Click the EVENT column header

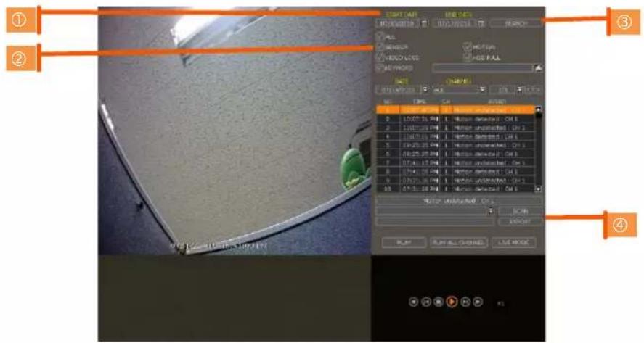click(x=497, y=102)
